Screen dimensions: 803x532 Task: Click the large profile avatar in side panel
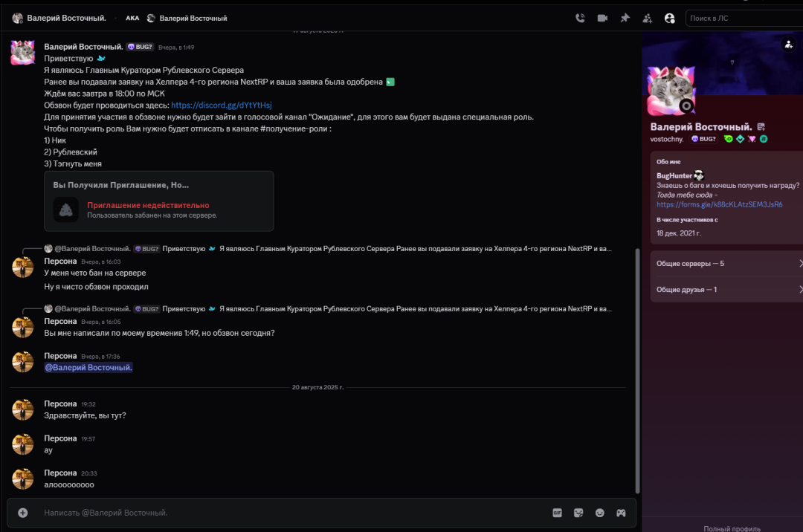(671, 91)
